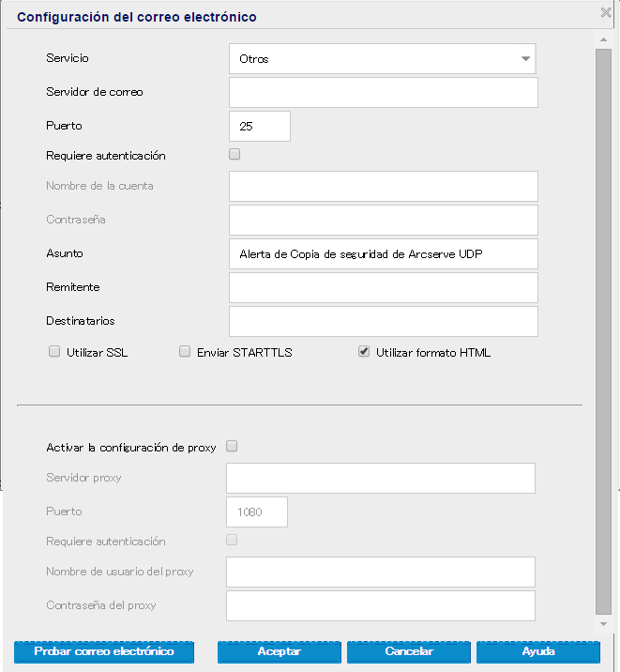Viewport: 620px width, 672px height.
Task: Enable the mail Requiere autenticación checkbox
Action: pyautogui.click(x=234, y=155)
